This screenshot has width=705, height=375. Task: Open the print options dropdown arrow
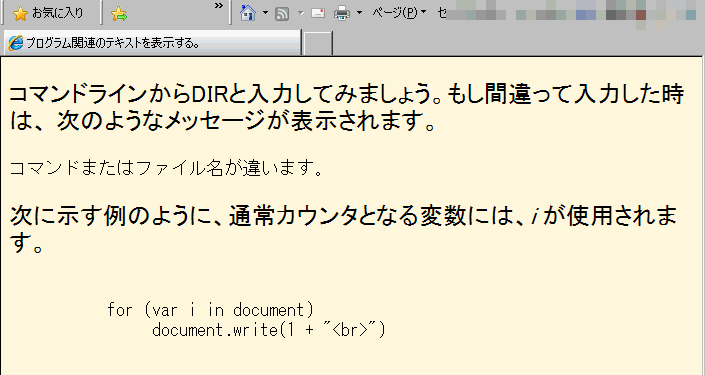click(x=359, y=13)
